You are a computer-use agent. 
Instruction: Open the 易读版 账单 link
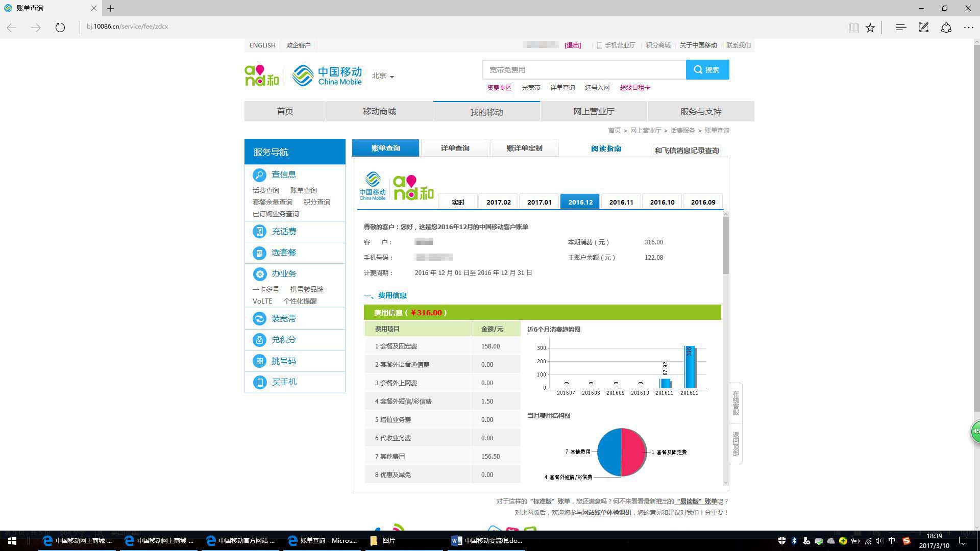(696, 502)
